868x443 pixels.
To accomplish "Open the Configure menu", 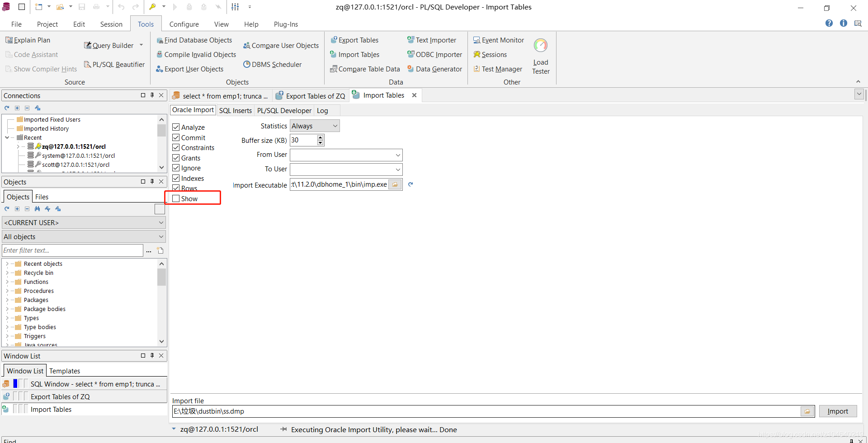I will 184,24.
